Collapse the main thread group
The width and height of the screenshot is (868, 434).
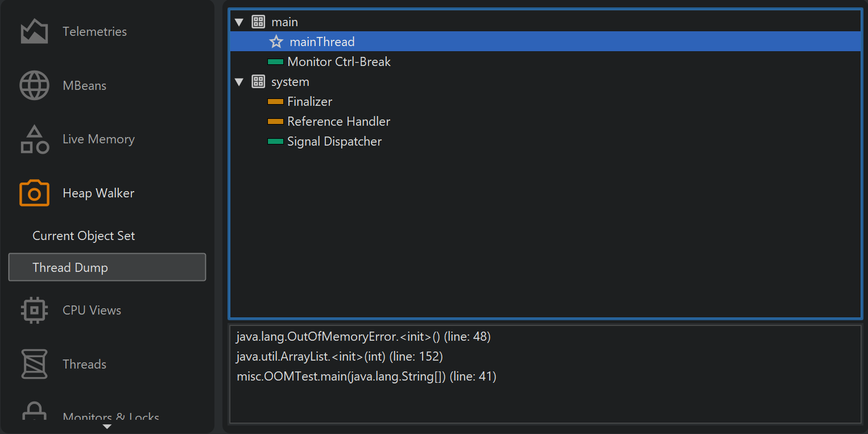(239, 22)
